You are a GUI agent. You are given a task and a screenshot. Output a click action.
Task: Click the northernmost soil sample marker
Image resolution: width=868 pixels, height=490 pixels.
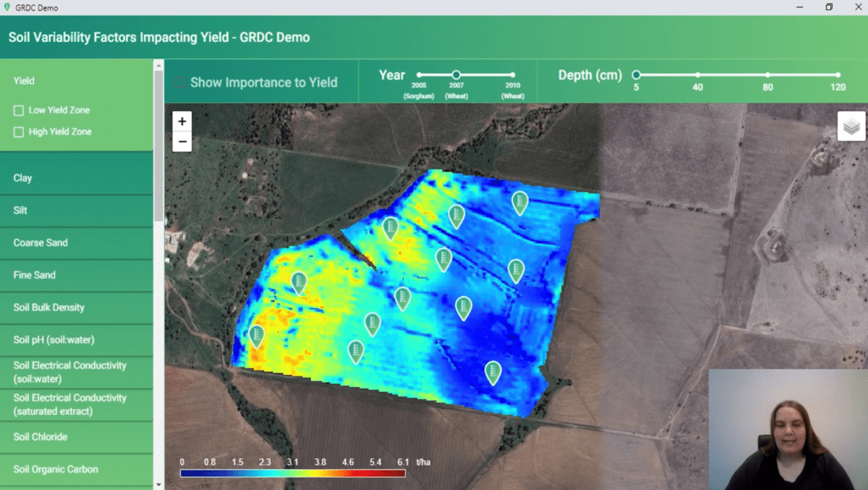(x=520, y=203)
